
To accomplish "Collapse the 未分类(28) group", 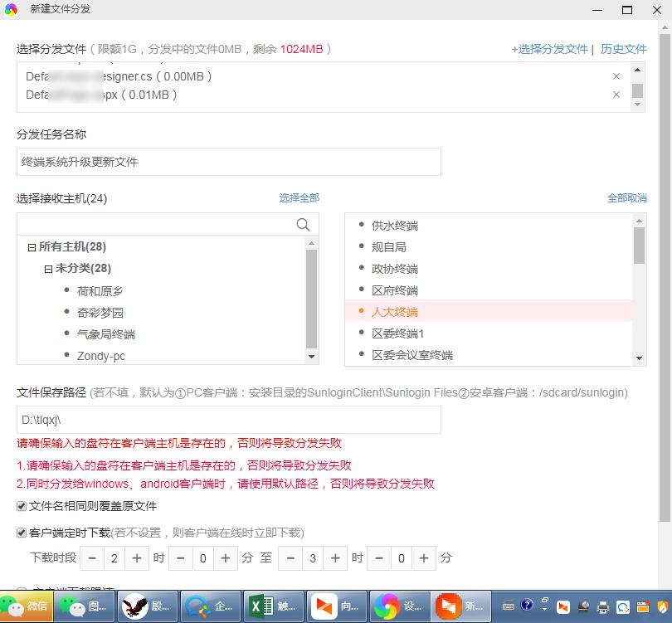I will 48,269.
